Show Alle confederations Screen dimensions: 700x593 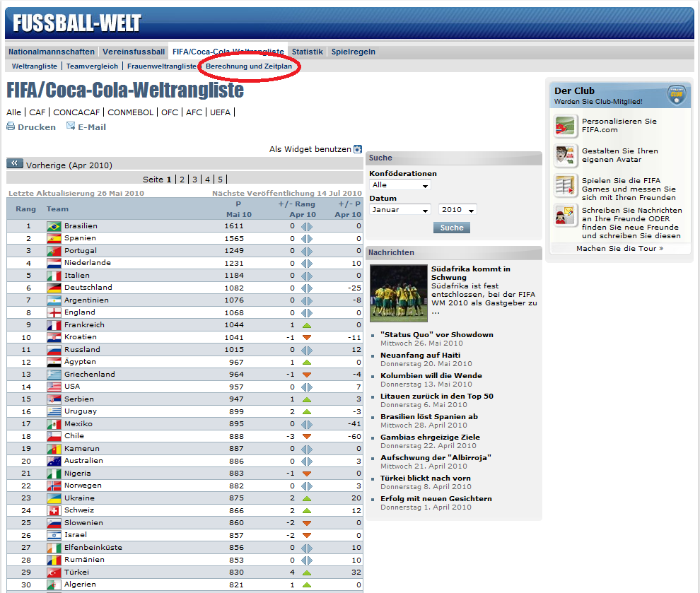14,112
